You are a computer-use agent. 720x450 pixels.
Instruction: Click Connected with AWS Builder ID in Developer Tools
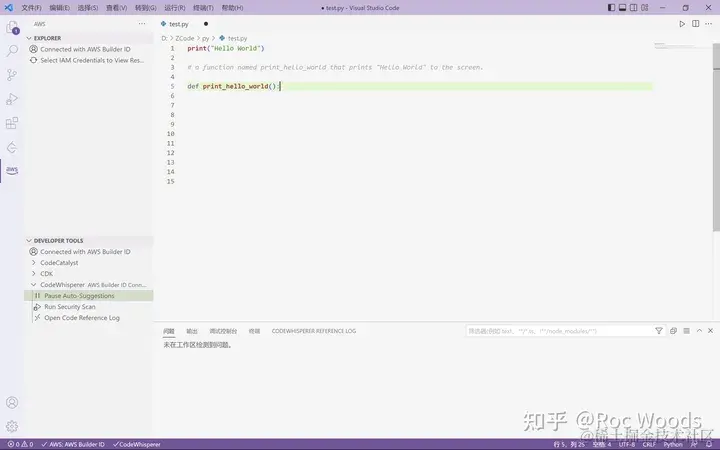pyautogui.click(x=89, y=252)
